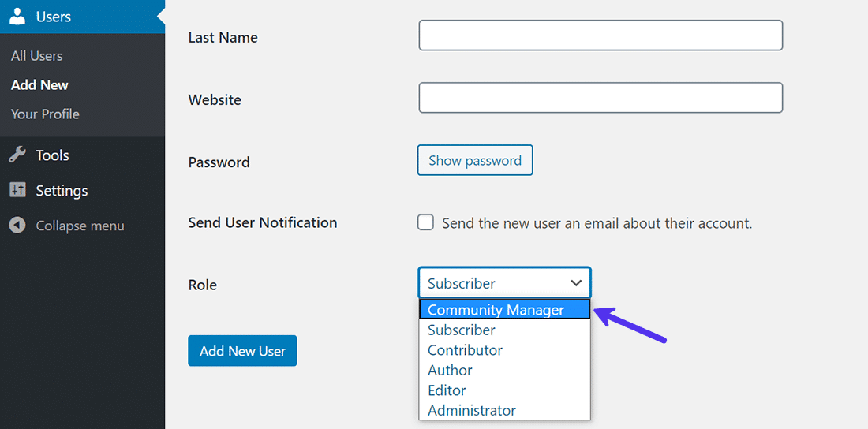
Task: Click the Settings sliders icon
Action: click(17, 190)
